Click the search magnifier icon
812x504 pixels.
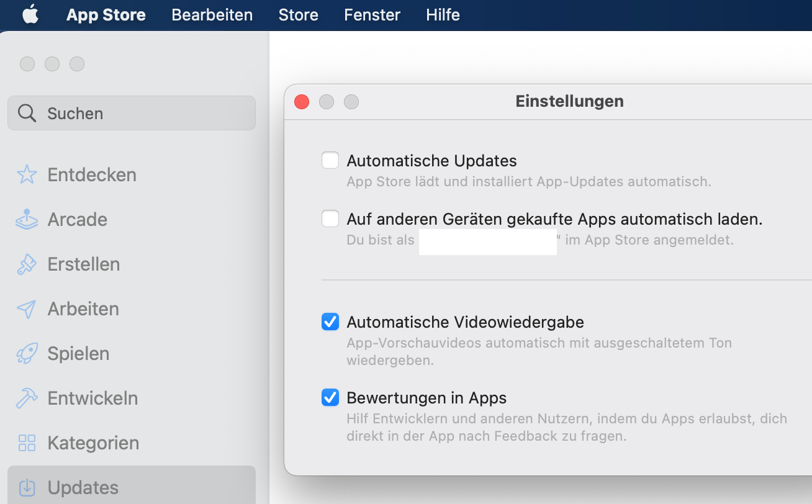(x=27, y=113)
